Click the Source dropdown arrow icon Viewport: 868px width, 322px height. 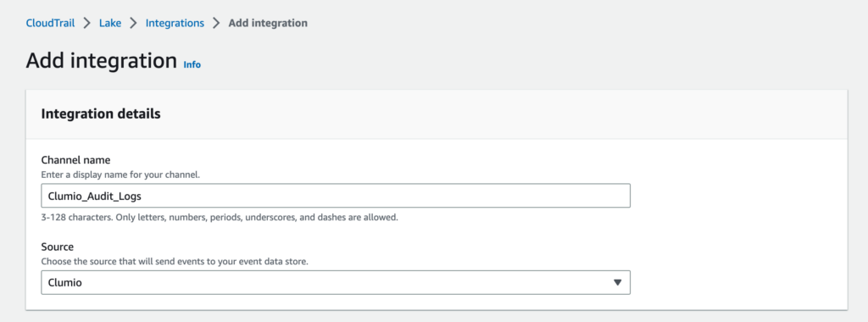click(618, 282)
